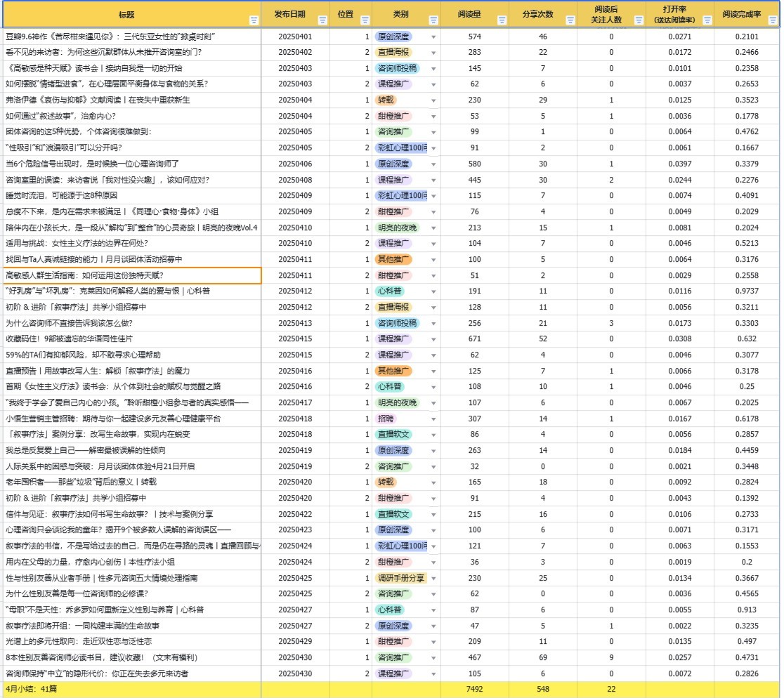Click the orange 转载 tag in 20250404 row

[386, 100]
